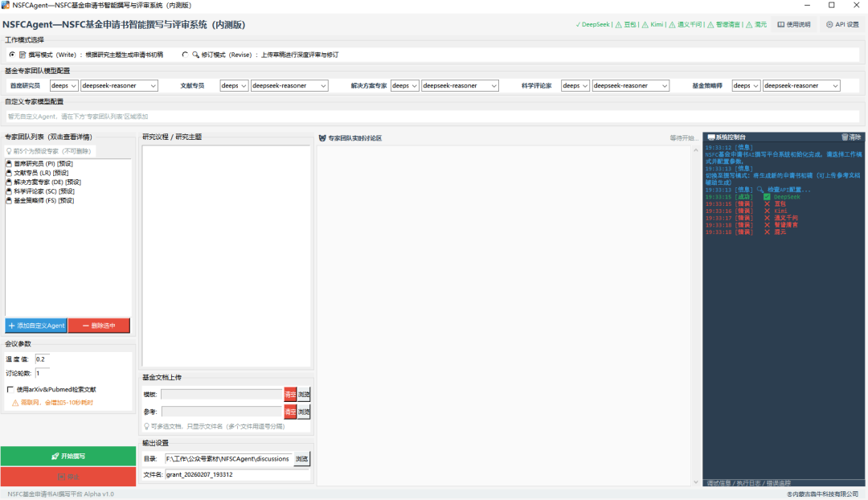868x500 pixels.
Task: Click the output 目录 path field
Action: [228, 459]
